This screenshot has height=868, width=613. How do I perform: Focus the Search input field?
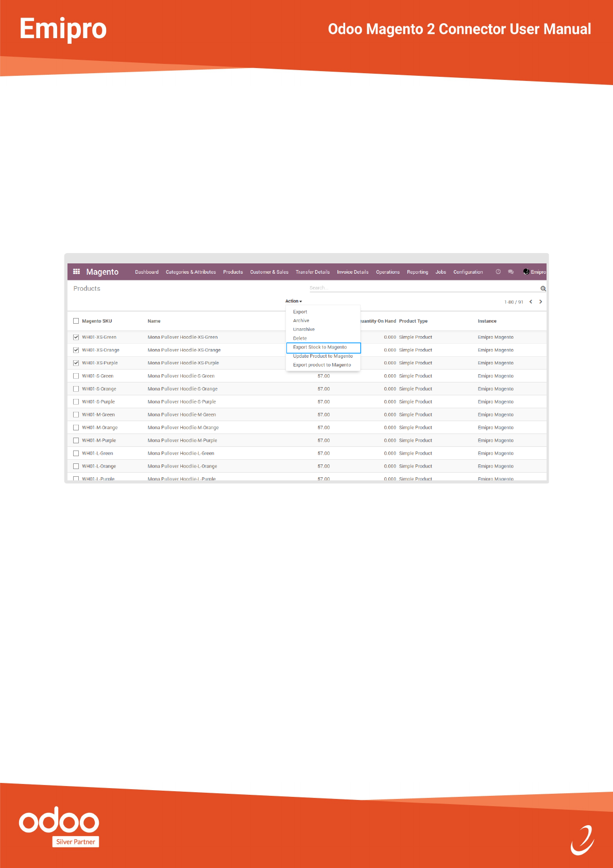coord(424,288)
